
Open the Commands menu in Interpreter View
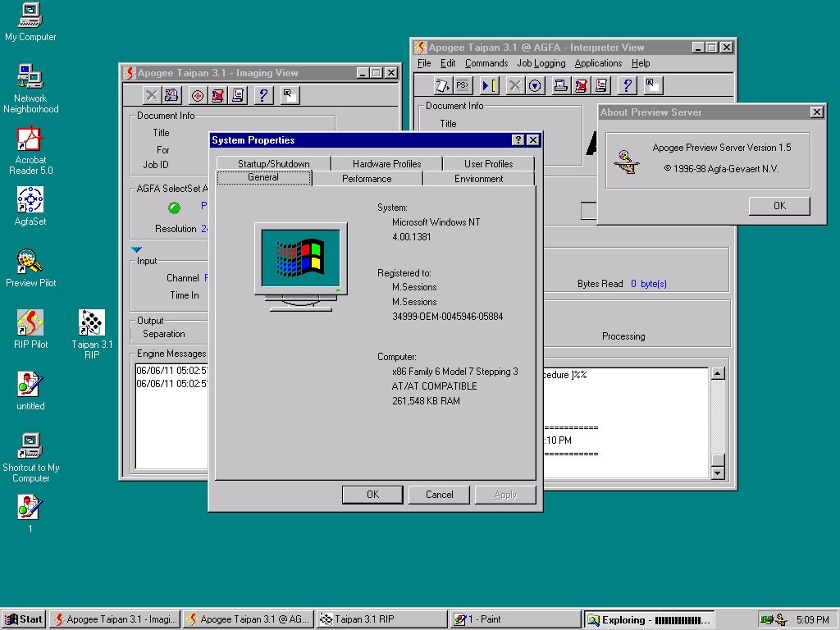tap(486, 63)
